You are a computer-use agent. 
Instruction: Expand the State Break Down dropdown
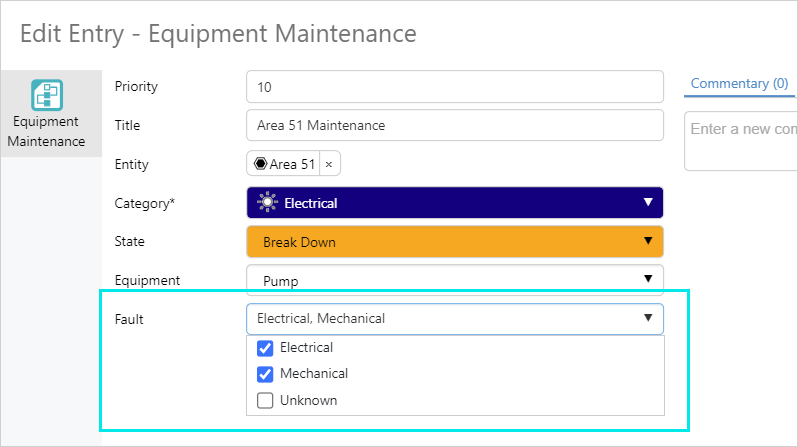(648, 241)
